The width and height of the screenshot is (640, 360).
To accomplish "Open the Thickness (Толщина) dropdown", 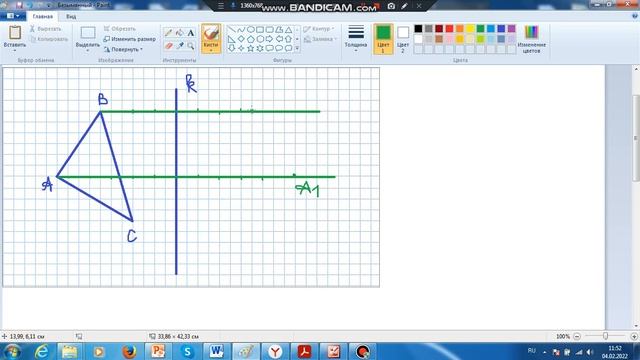I will click(356, 38).
